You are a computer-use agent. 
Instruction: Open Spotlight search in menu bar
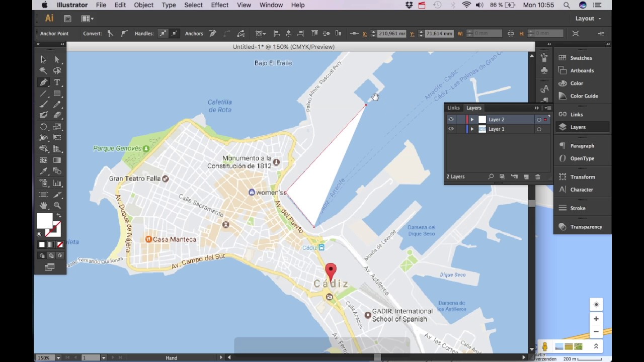click(567, 5)
